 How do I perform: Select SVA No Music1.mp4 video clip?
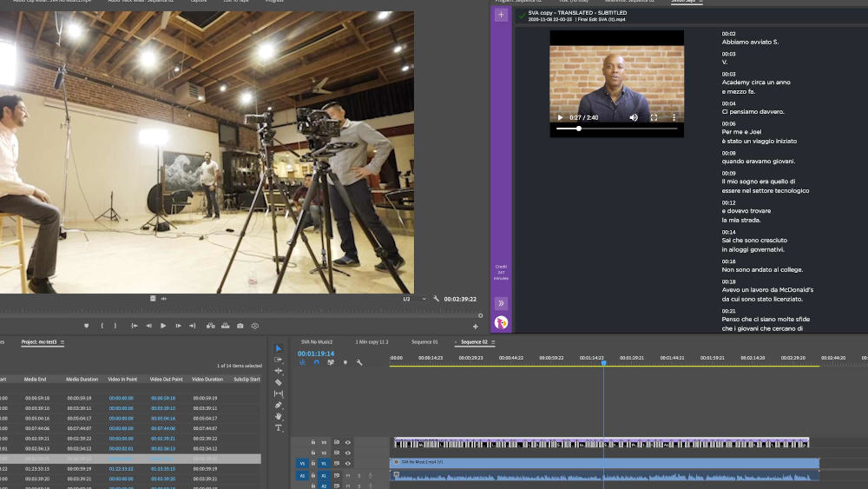(x=604, y=462)
